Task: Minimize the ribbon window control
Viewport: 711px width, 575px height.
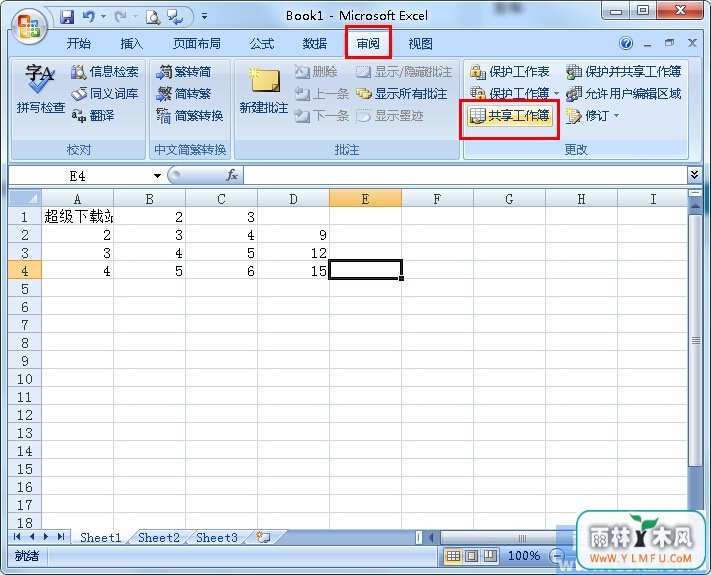Action: point(647,44)
